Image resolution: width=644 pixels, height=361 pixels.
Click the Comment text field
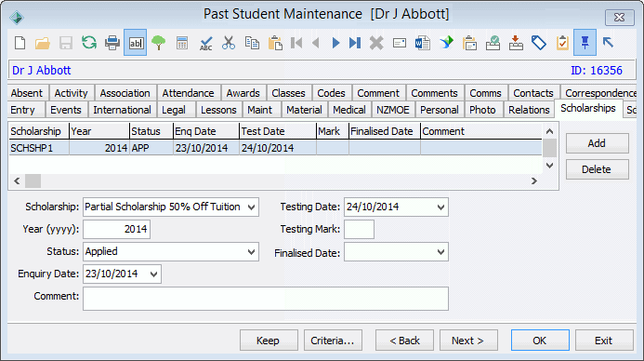[x=266, y=299]
